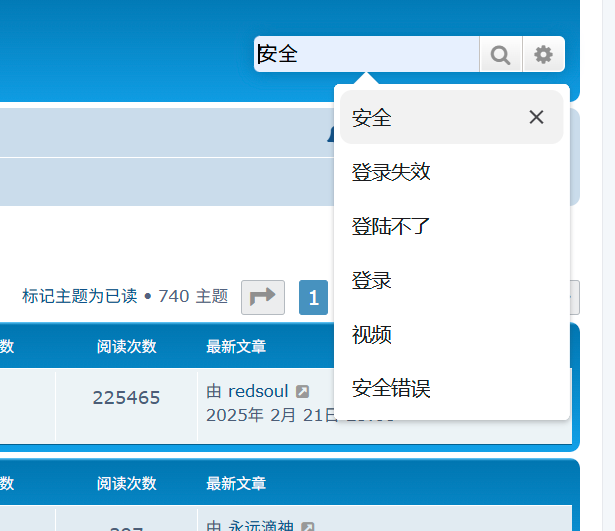This screenshot has height=531, width=615.
Task: Choose the 登录失效 suggestion
Action: pos(452,172)
